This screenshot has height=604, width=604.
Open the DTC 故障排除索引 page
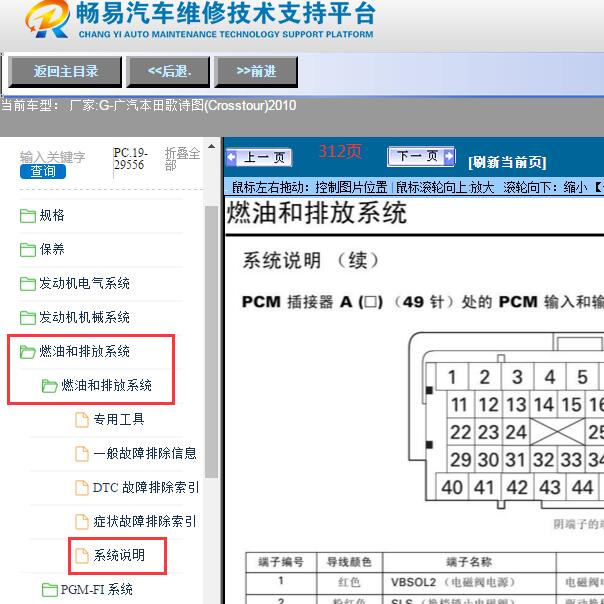coord(146,487)
